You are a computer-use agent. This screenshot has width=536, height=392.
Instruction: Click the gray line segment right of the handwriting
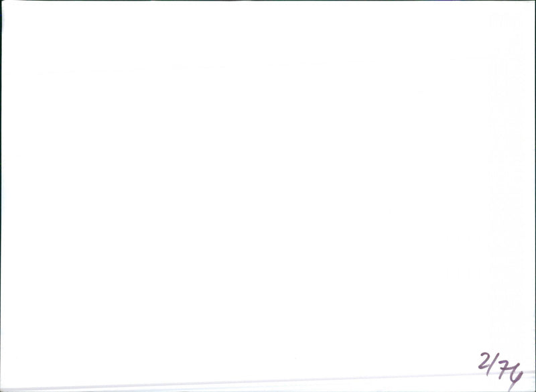pos(529,372)
